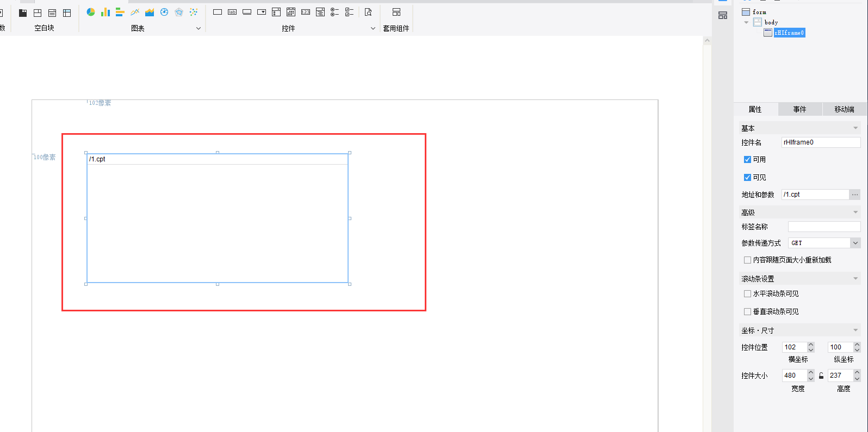Insert a pie chart
868x432 pixels.
click(91, 12)
